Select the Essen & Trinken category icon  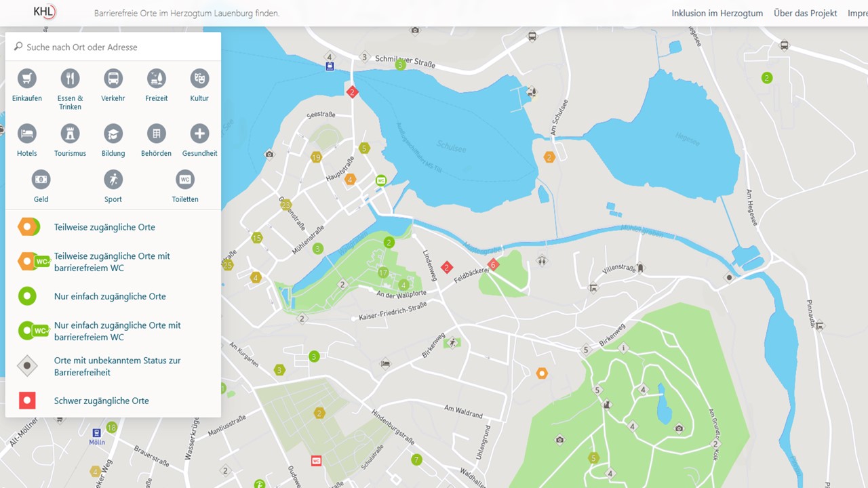[x=70, y=79]
